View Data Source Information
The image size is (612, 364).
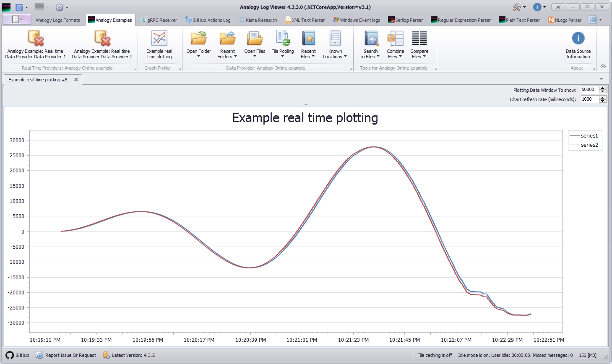pos(578,44)
